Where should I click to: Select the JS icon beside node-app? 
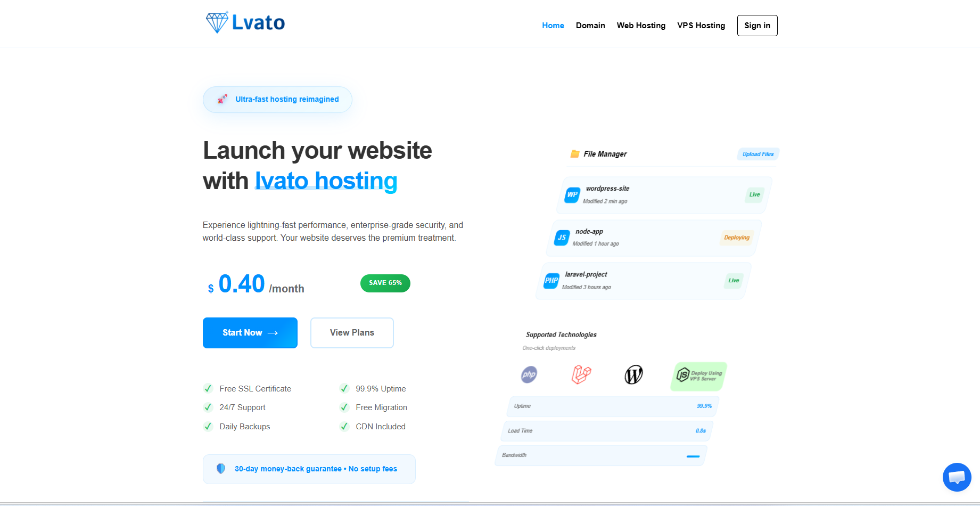561,238
